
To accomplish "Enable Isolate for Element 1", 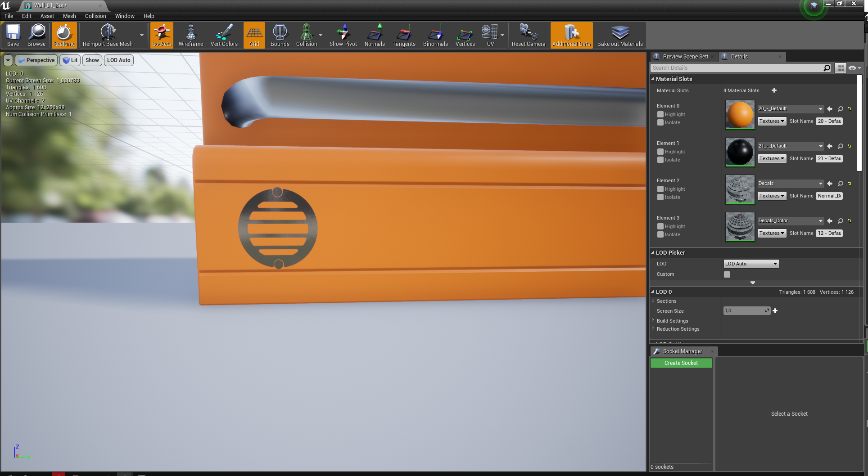I will pyautogui.click(x=660, y=160).
